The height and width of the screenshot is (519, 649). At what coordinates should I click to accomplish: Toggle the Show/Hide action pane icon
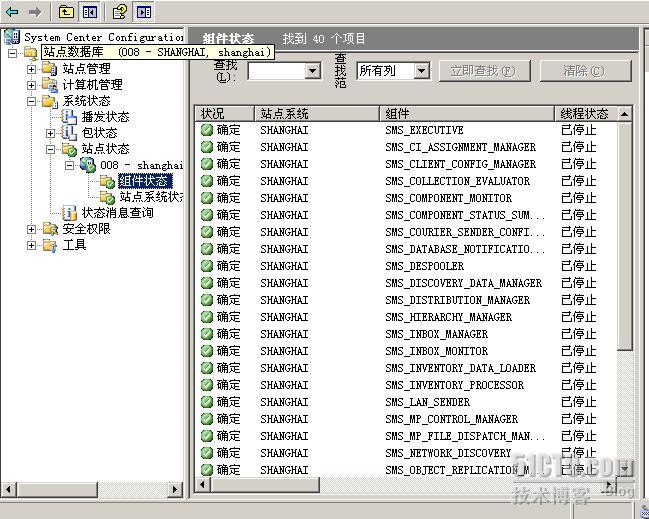pyautogui.click(x=143, y=12)
